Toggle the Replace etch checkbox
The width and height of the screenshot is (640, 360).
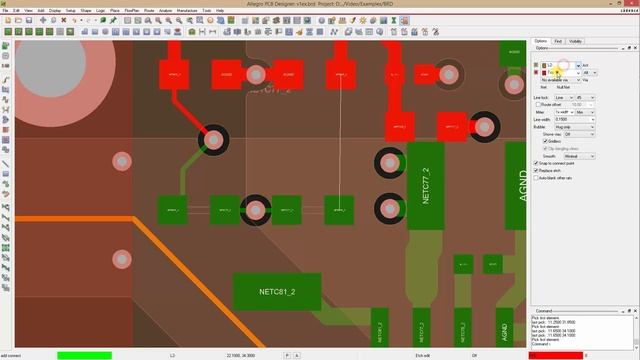tap(536, 171)
